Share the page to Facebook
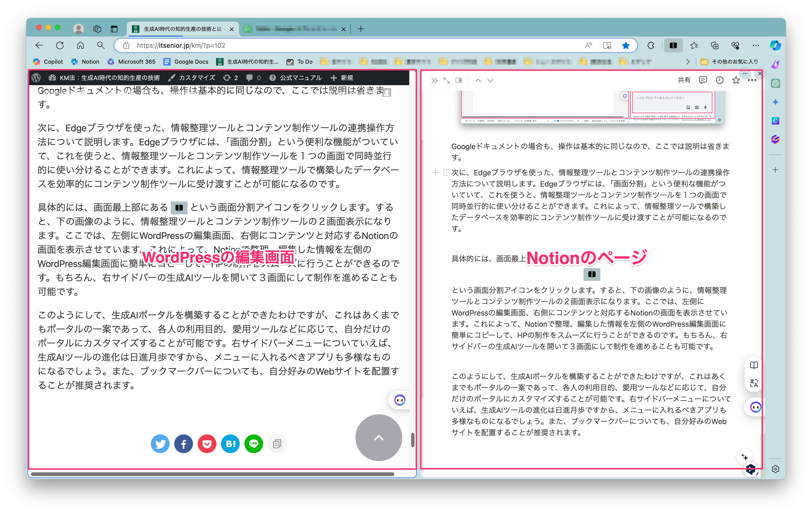The width and height of the screenshot is (812, 514). (x=183, y=444)
